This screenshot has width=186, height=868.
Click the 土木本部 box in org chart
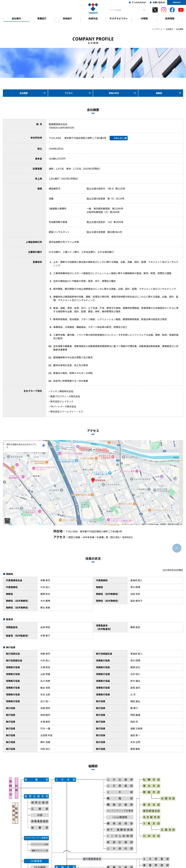click(x=65, y=780)
